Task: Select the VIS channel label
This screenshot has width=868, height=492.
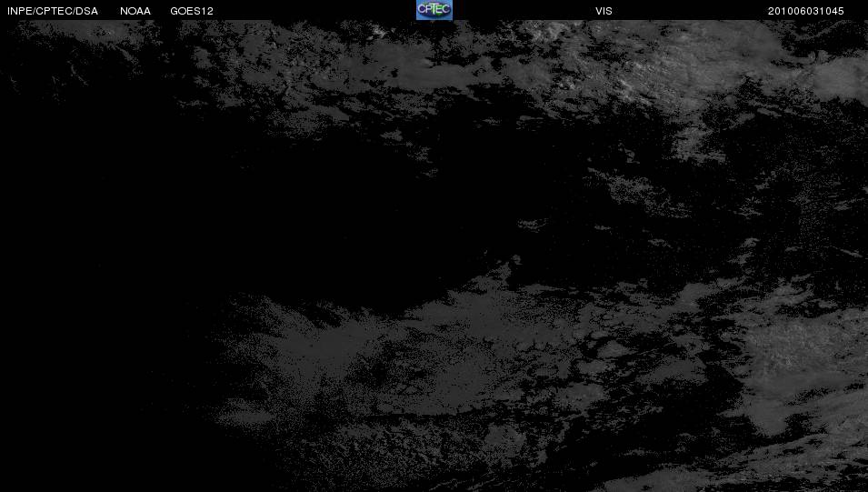Action: (x=604, y=11)
